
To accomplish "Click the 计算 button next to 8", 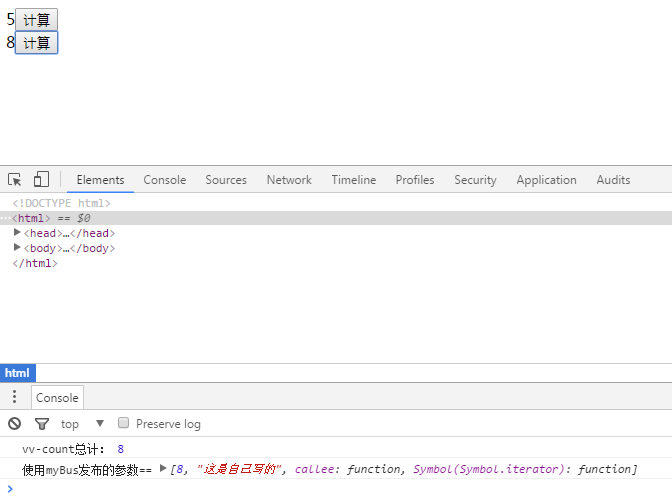I will point(36,43).
